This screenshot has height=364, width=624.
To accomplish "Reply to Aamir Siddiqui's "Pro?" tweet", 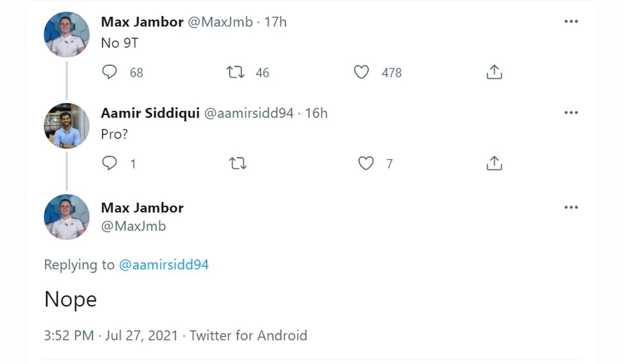I will 109,164.
